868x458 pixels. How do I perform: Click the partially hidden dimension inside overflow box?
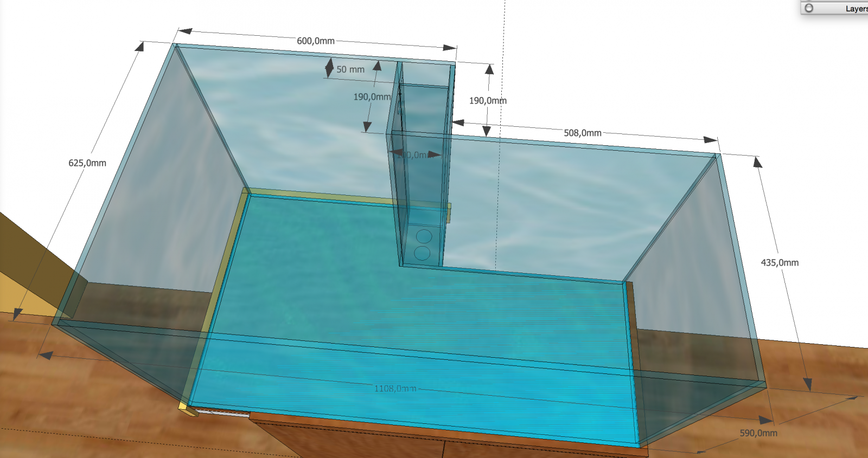(x=415, y=155)
